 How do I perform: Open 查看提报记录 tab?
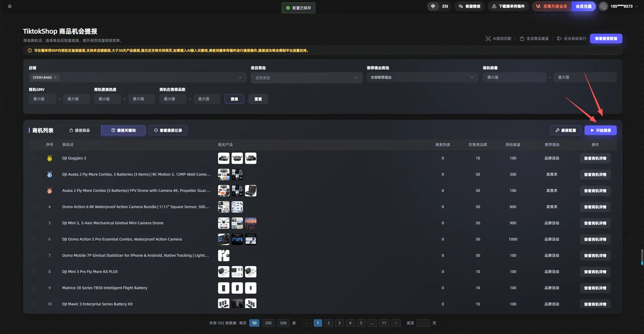tap(168, 130)
